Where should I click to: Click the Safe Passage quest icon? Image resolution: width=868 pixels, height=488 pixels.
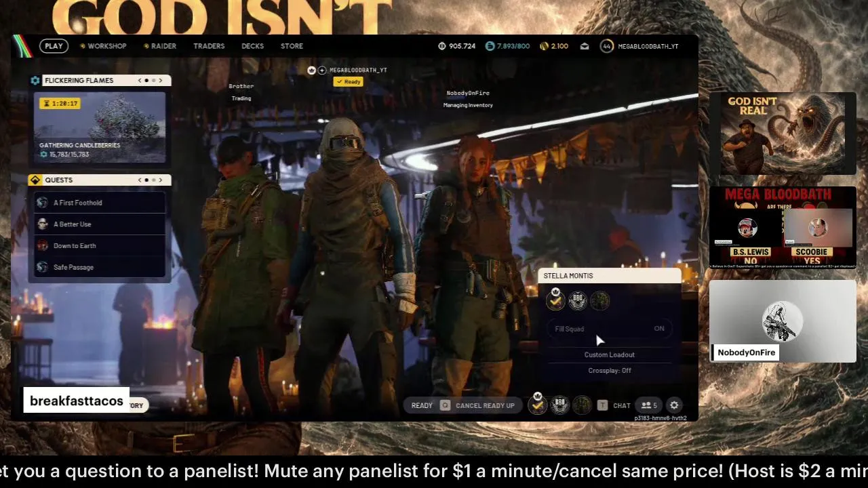pos(43,267)
